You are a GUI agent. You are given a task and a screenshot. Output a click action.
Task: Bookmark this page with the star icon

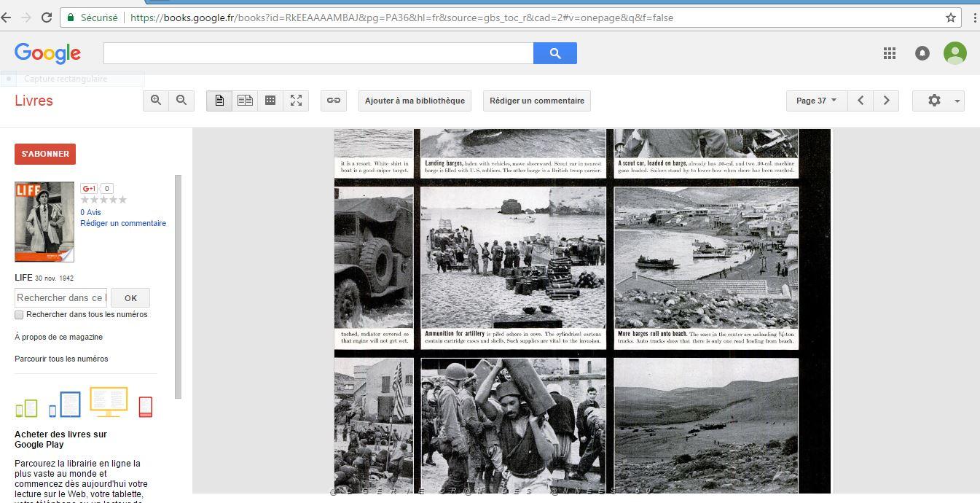click(x=950, y=17)
